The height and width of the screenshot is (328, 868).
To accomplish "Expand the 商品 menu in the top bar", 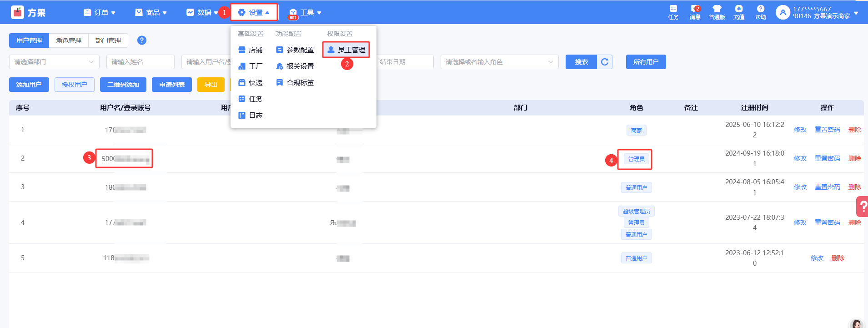I will [151, 13].
